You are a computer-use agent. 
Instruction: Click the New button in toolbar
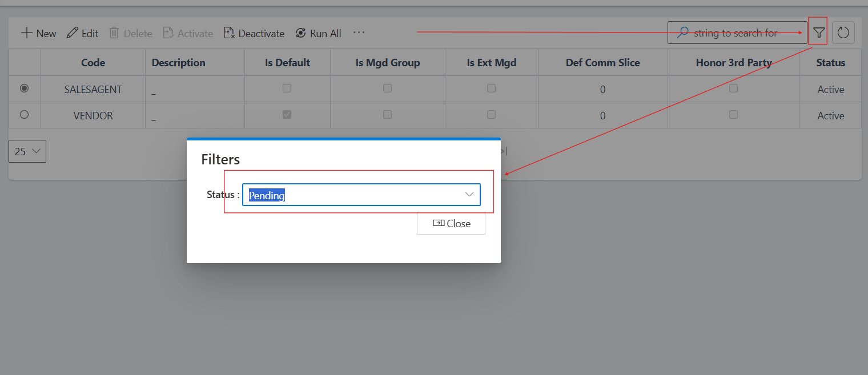pyautogui.click(x=38, y=33)
